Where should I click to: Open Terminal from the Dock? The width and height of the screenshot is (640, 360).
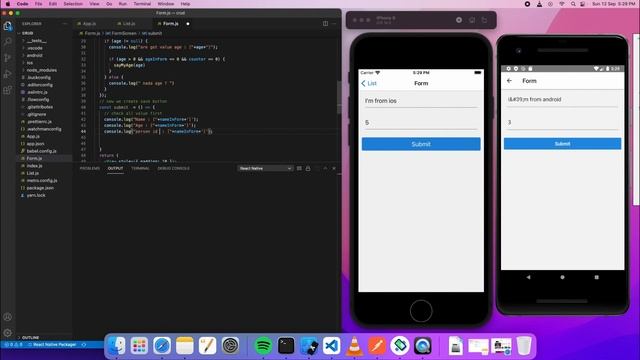coord(286,346)
